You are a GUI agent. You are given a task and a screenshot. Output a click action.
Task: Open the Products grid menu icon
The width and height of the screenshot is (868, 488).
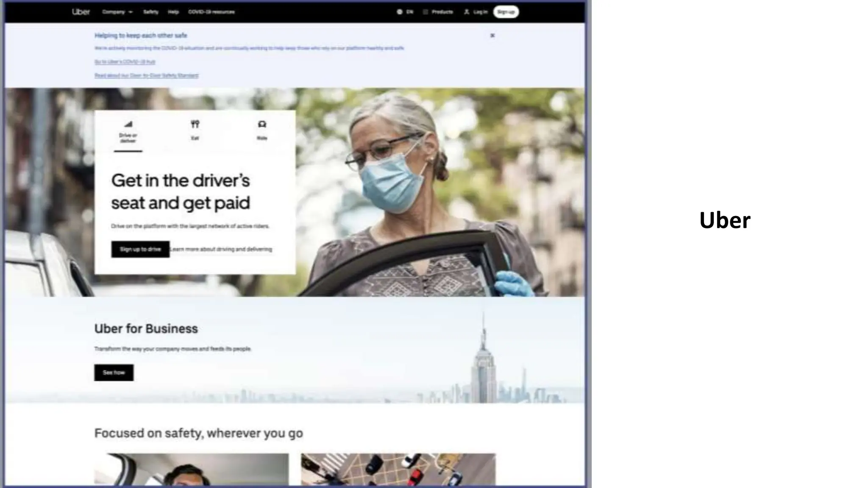pos(426,12)
